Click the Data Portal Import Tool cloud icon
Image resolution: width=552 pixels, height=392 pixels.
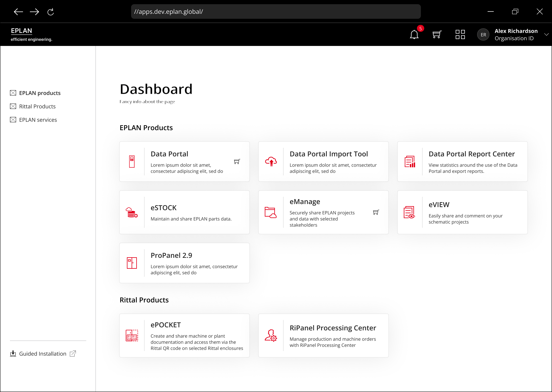271,161
